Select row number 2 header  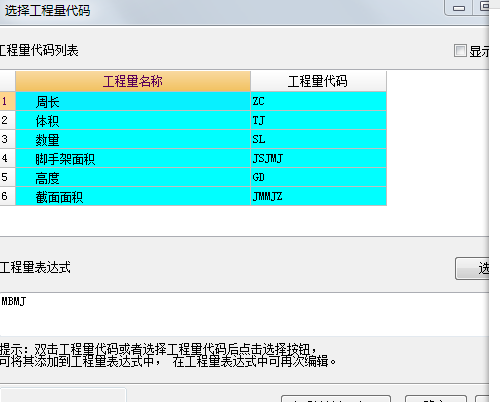[x=7, y=120]
